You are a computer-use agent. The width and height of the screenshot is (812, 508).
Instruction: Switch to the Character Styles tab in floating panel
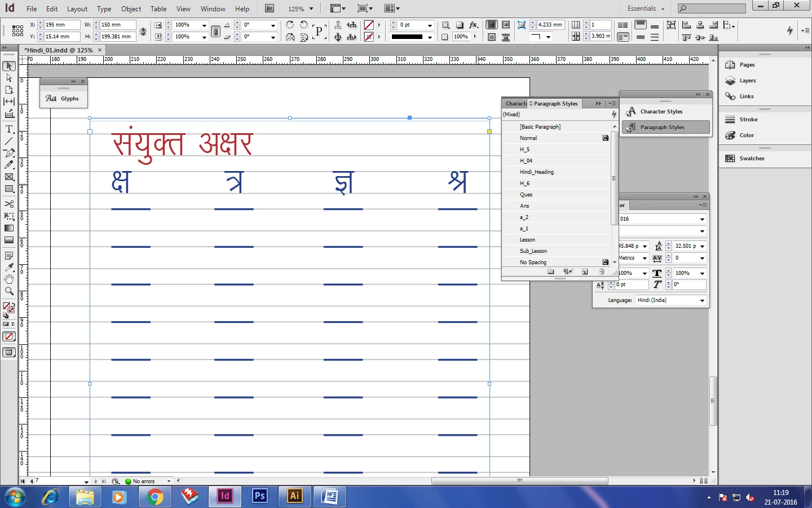tap(515, 104)
